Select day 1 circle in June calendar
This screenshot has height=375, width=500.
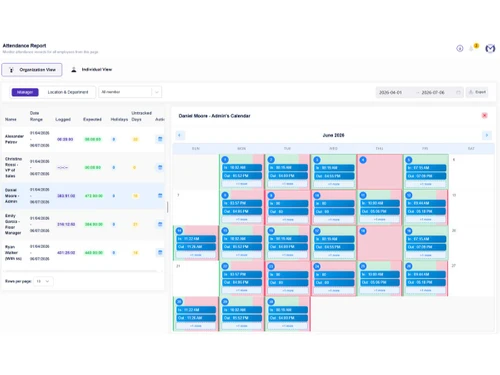coord(225,160)
